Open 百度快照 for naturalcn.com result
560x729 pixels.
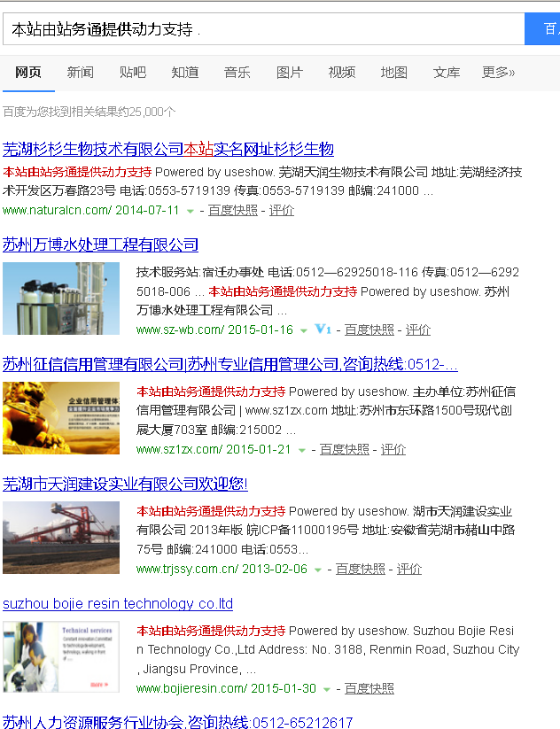click(232, 211)
